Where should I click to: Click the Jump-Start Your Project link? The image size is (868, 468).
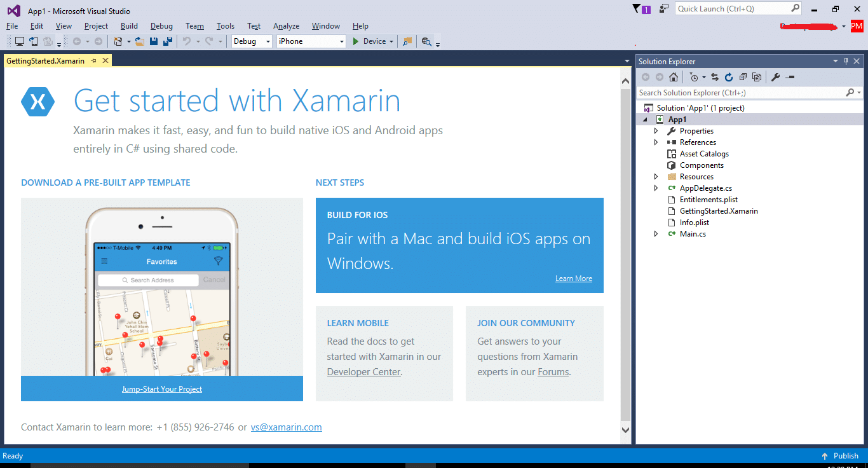click(162, 389)
